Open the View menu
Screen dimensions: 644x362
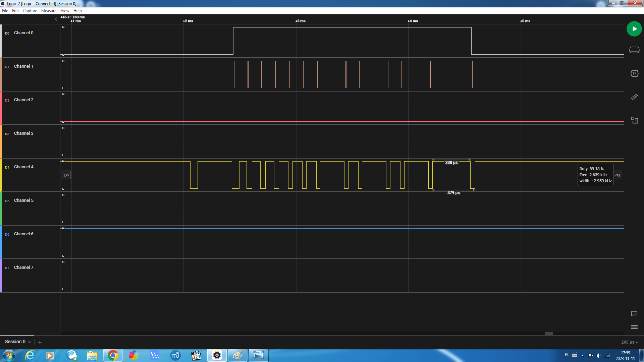click(x=65, y=11)
